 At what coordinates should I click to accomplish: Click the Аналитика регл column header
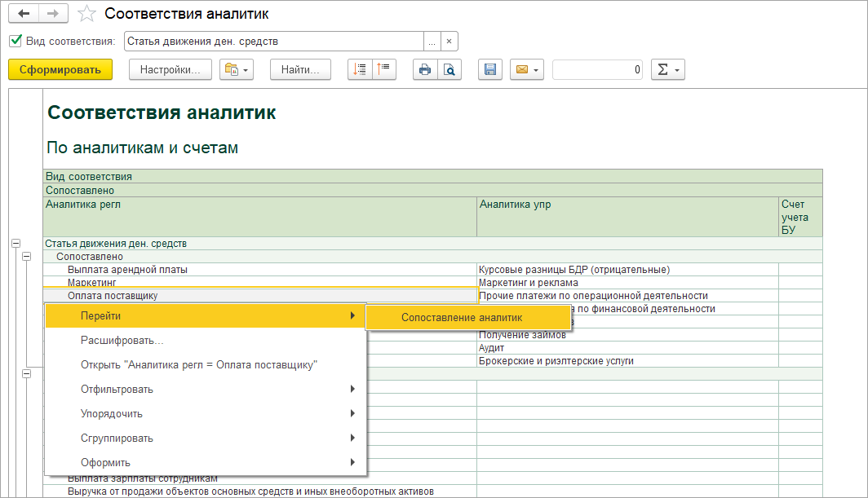pos(260,217)
